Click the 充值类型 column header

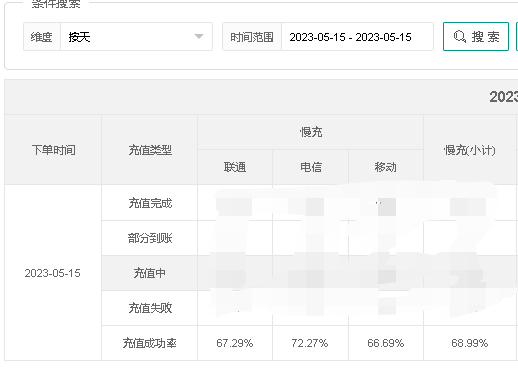point(150,150)
